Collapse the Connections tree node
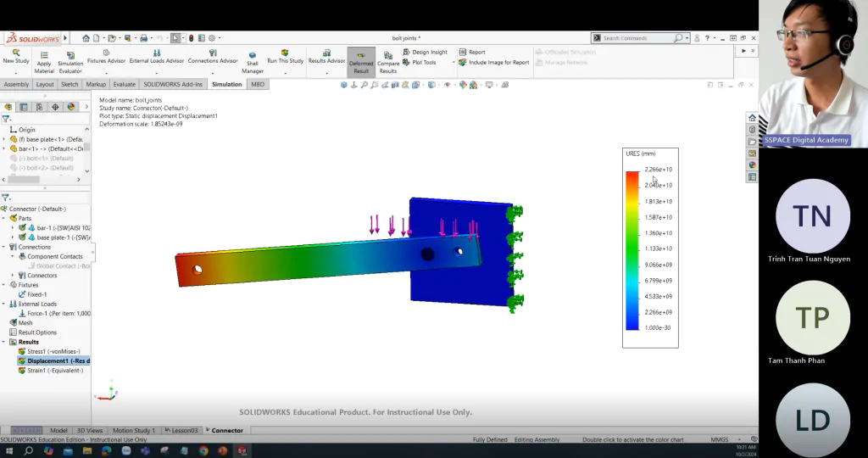868x458 pixels. [x=4, y=247]
